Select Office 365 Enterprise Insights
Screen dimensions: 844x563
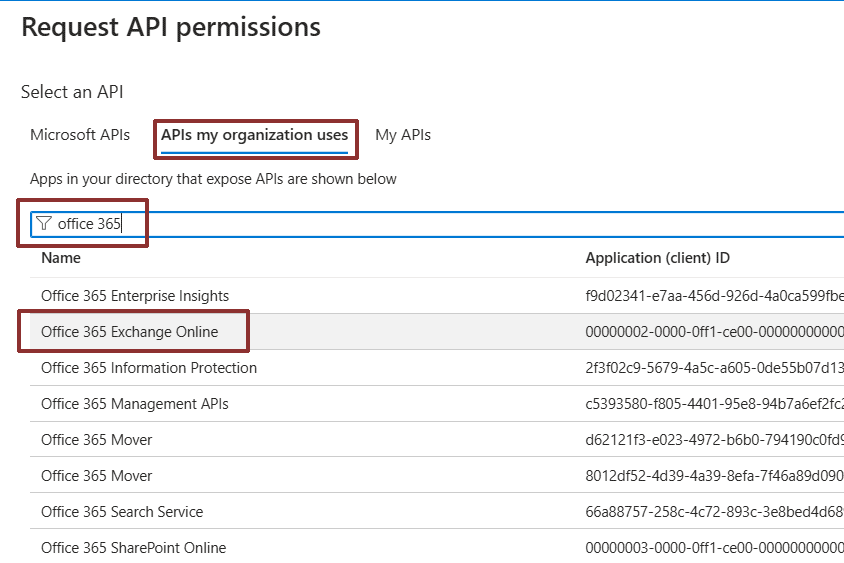(135, 296)
